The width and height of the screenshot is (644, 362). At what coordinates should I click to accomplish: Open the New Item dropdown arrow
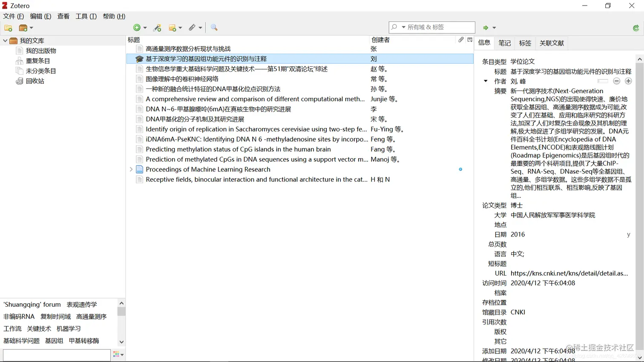point(145,28)
